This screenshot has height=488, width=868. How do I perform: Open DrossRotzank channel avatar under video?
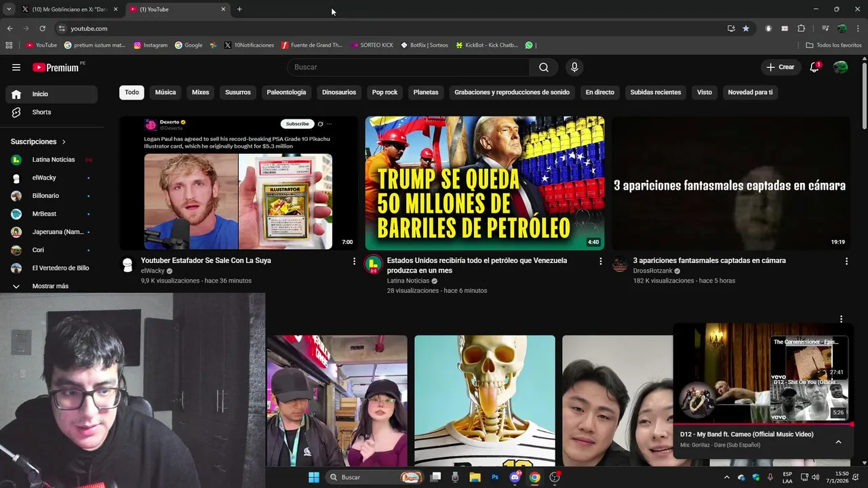click(x=620, y=265)
